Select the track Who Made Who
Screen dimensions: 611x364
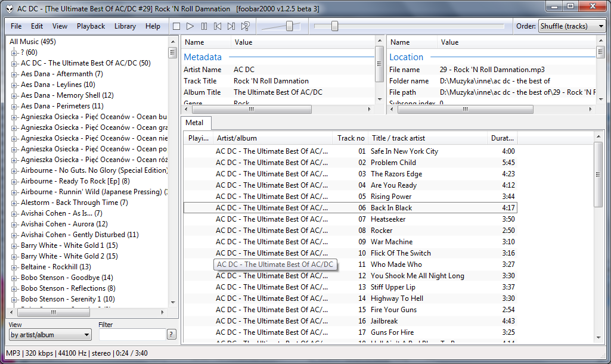tap(350, 265)
